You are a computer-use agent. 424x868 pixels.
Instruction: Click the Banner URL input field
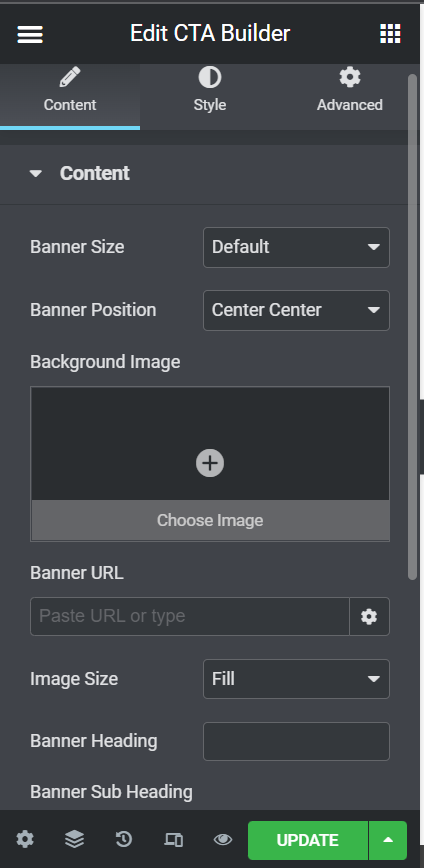[x=190, y=616]
